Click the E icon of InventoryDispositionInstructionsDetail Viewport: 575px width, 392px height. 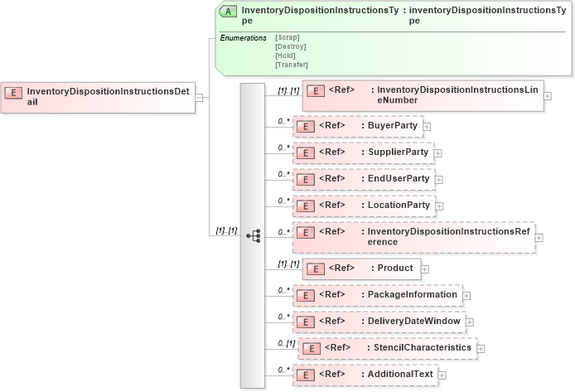point(13,93)
